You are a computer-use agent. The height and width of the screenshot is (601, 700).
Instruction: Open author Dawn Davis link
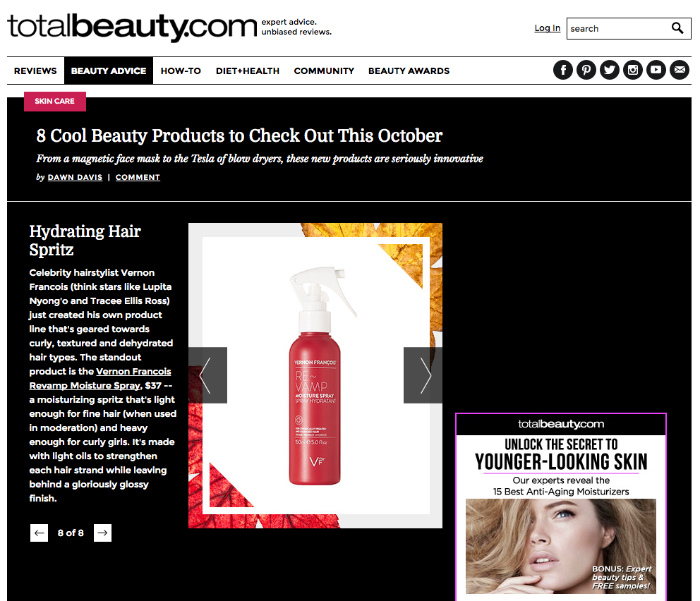(x=75, y=177)
